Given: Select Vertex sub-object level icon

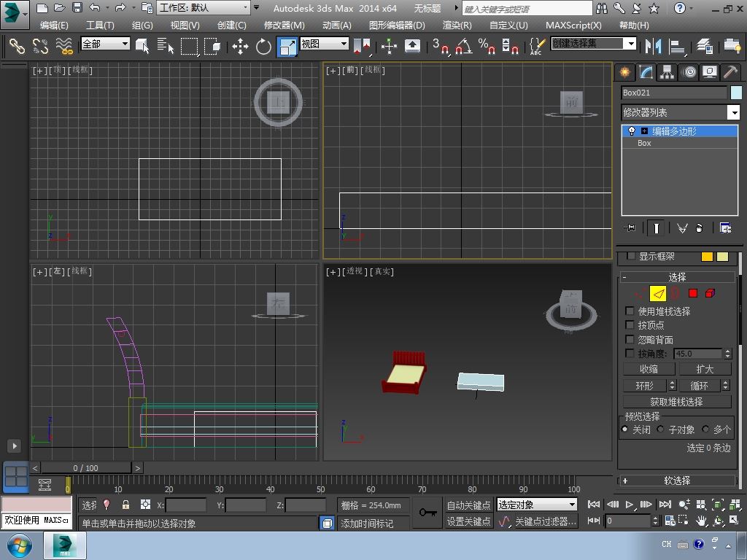Looking at the screenshot, I should [x=640, y=293].
